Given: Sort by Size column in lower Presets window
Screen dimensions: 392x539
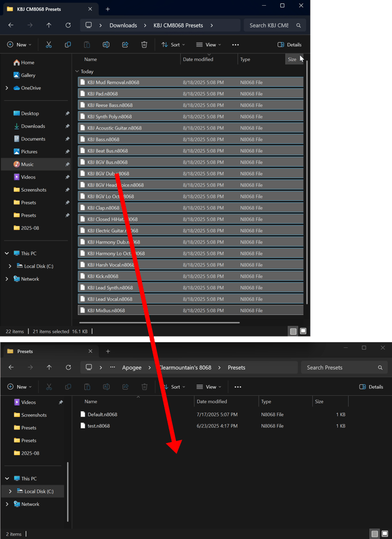Looking at the screenshot, I should 330,402.
